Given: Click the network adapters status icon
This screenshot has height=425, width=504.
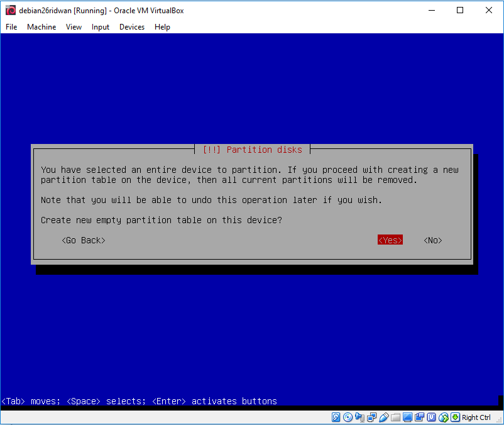Looking at the screenshot, I should click(x=372, y=417).
